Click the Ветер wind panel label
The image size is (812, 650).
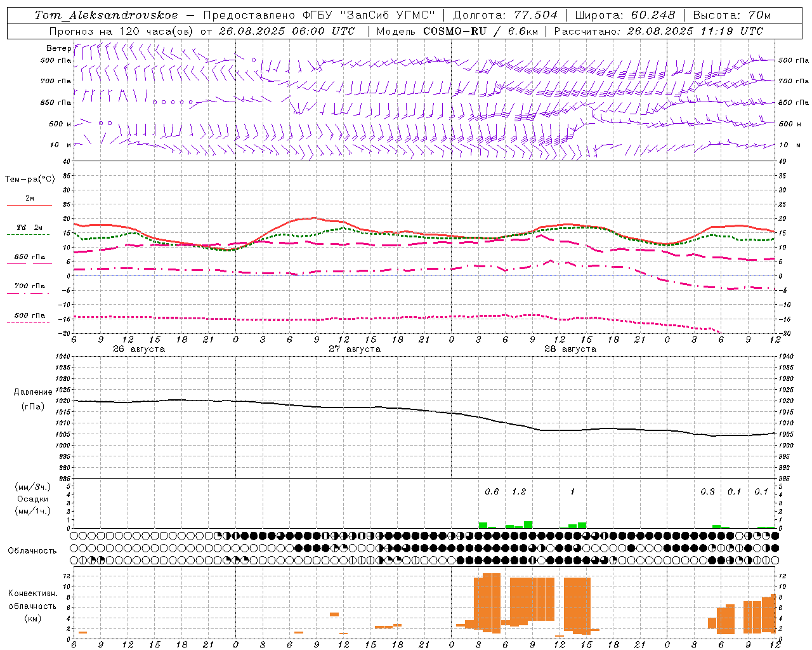[x=58, y=48]
